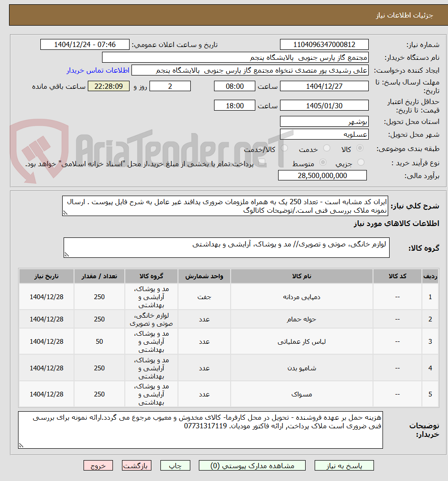Click the گروه کالا textarea
This screenshot has height=481, width=448.
(x=226, y=247)
